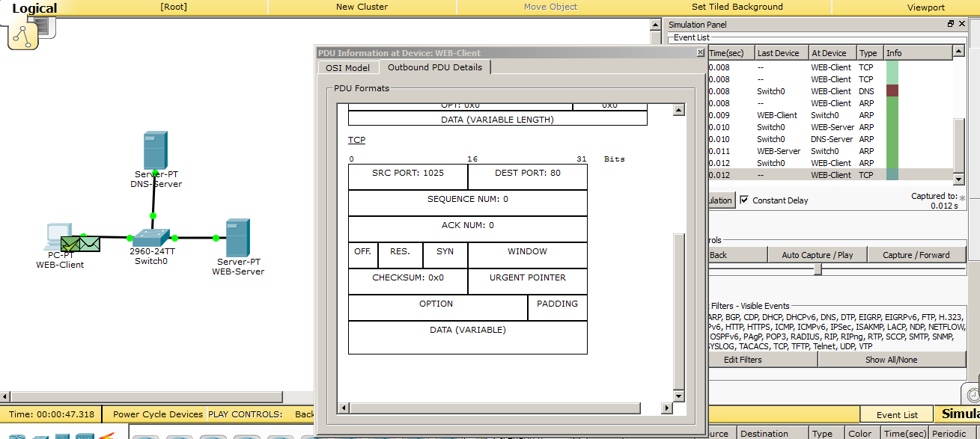Image resolution: width=980 pixels, height=439 pixels.
Task: Click the Show All/None button
Action: point(892,360)
